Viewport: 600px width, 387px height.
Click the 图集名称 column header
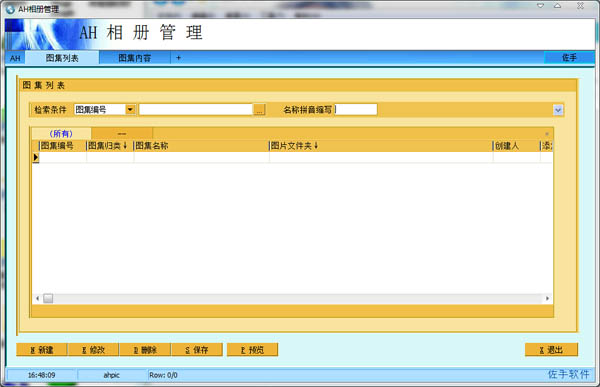[x=201, y=145]
